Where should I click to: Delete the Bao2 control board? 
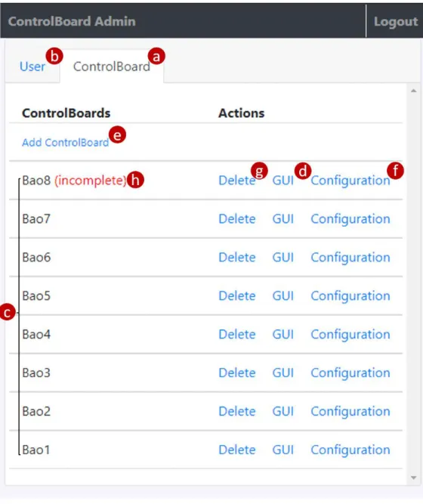pos(237,411)
